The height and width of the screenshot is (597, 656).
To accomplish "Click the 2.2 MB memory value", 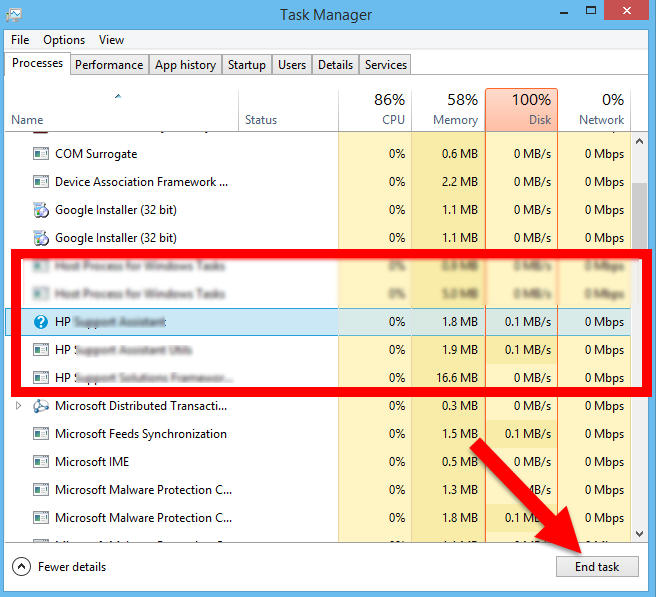I will (x=460, y=182).
